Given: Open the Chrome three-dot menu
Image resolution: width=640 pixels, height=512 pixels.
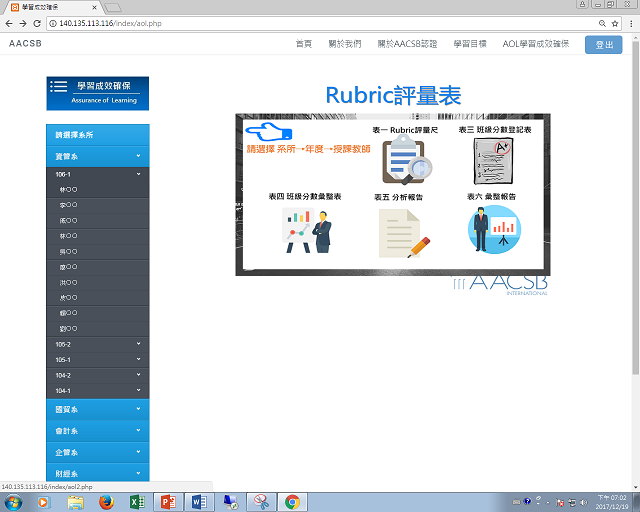Looking at the screenshot, I should (x=631, y=24).
